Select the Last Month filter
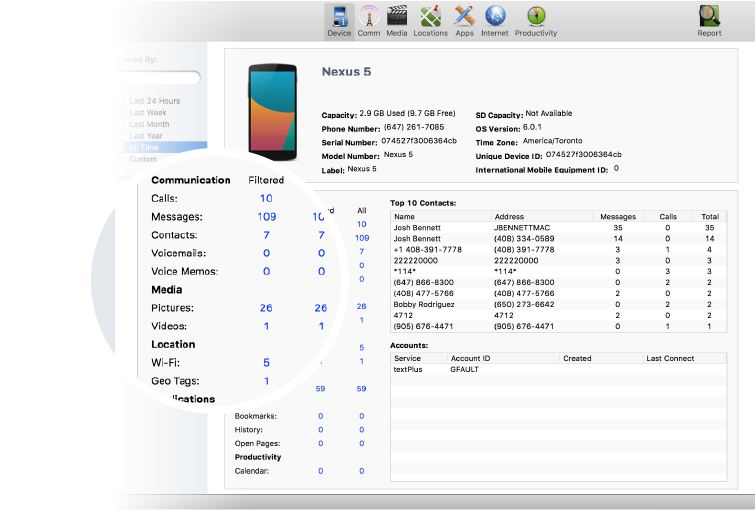 point(149,124)
